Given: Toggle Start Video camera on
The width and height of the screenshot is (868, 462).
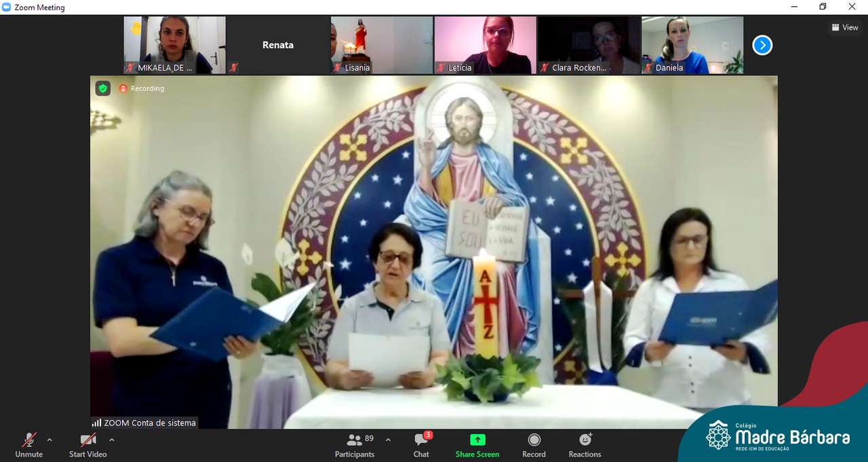Looking at the screenshot, I should point(88,445).
